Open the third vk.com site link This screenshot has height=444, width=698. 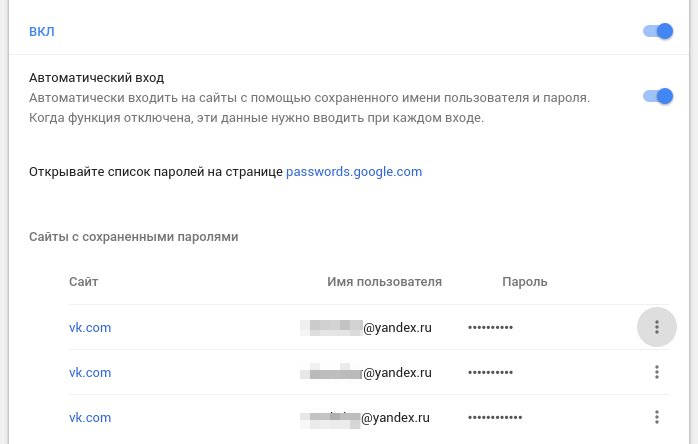pyautogui.click(x=89, y=417)
